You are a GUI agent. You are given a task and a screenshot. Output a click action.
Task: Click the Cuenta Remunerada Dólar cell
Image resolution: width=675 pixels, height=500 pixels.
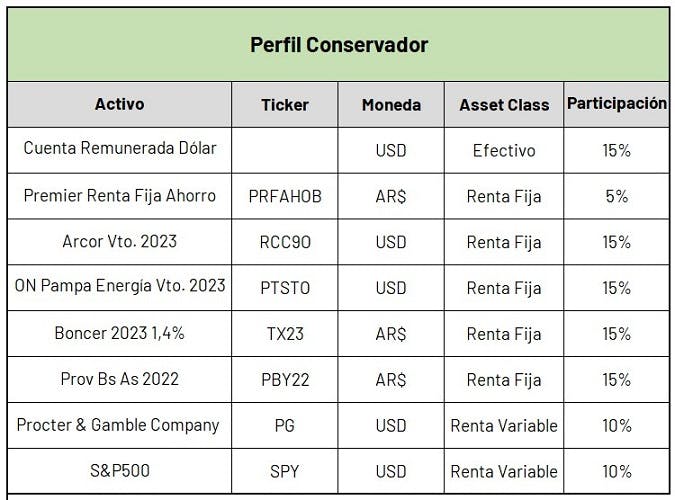click(120, 150)
